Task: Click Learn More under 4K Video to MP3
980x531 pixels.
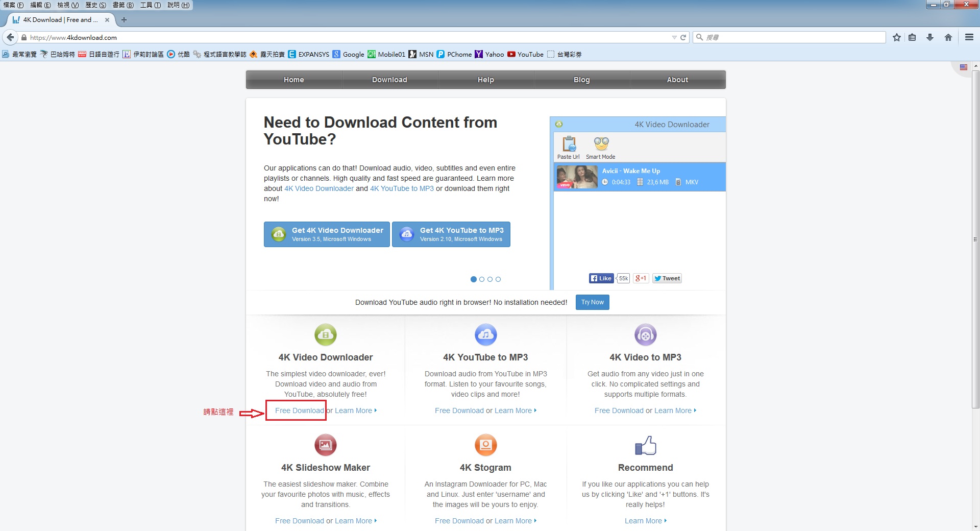Action: click(675, 411)
